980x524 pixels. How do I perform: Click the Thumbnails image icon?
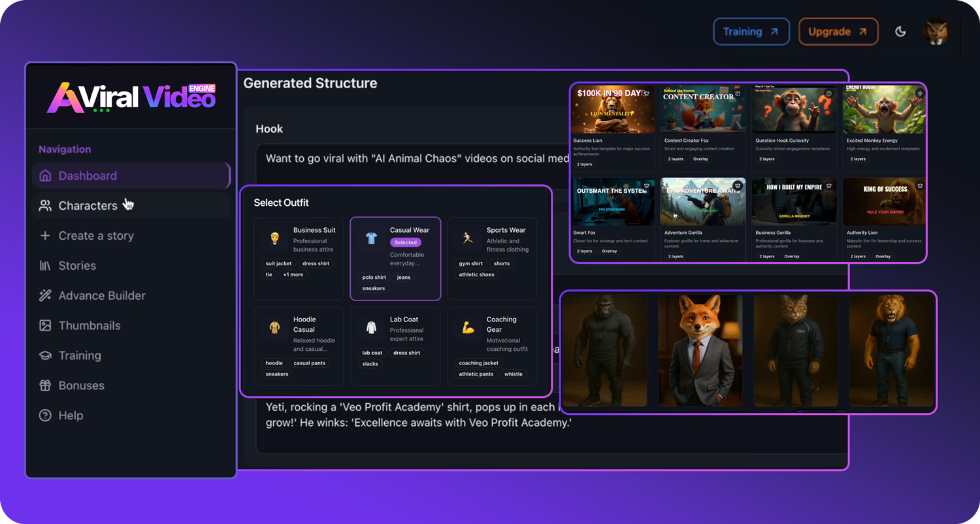[x=45, y=325]
